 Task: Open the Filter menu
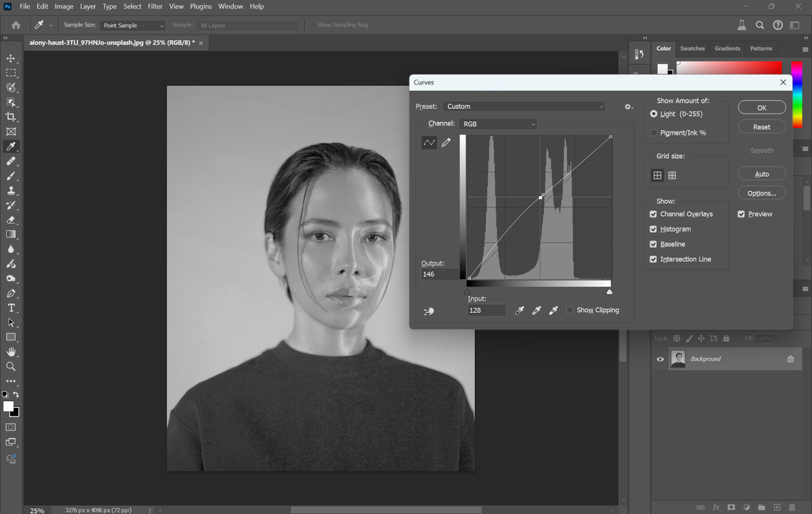click(155, 6)
